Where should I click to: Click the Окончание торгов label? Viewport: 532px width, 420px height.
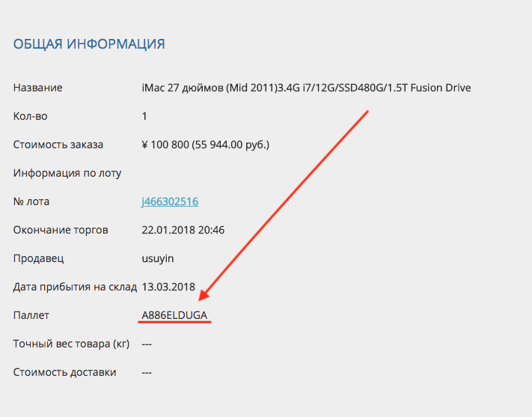point(60,230)
